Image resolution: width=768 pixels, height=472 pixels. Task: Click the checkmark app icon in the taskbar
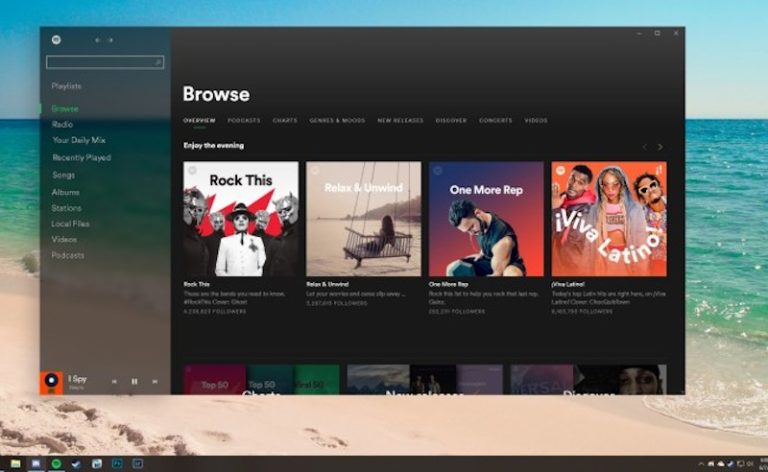[76, 464]
